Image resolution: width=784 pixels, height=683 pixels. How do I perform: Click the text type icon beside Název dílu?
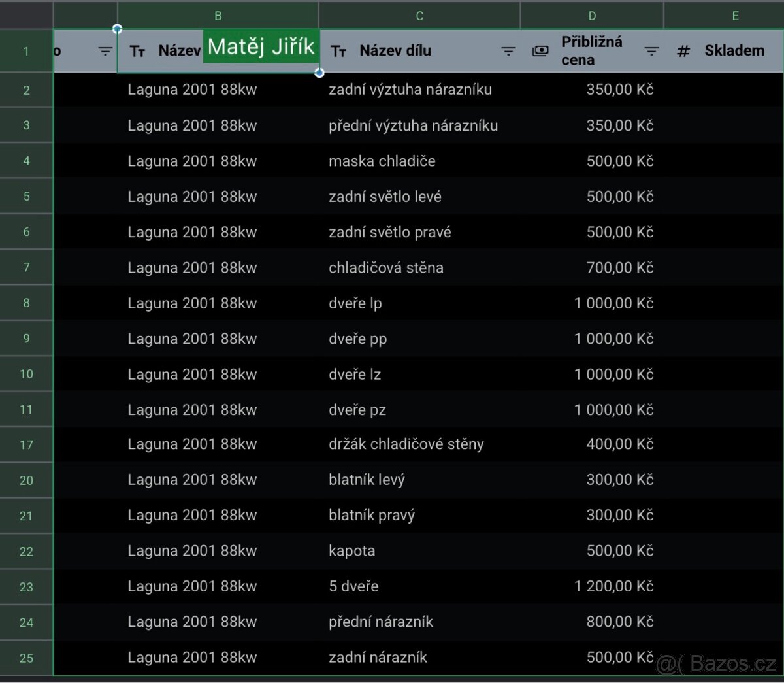point(338,51)
